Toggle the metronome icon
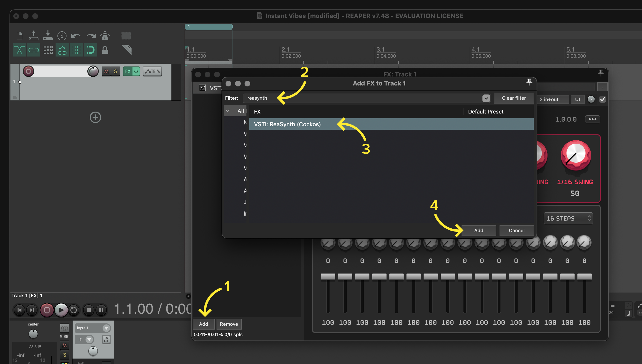The height and width of the screenshot is (364, 642). tap(105, 36)
